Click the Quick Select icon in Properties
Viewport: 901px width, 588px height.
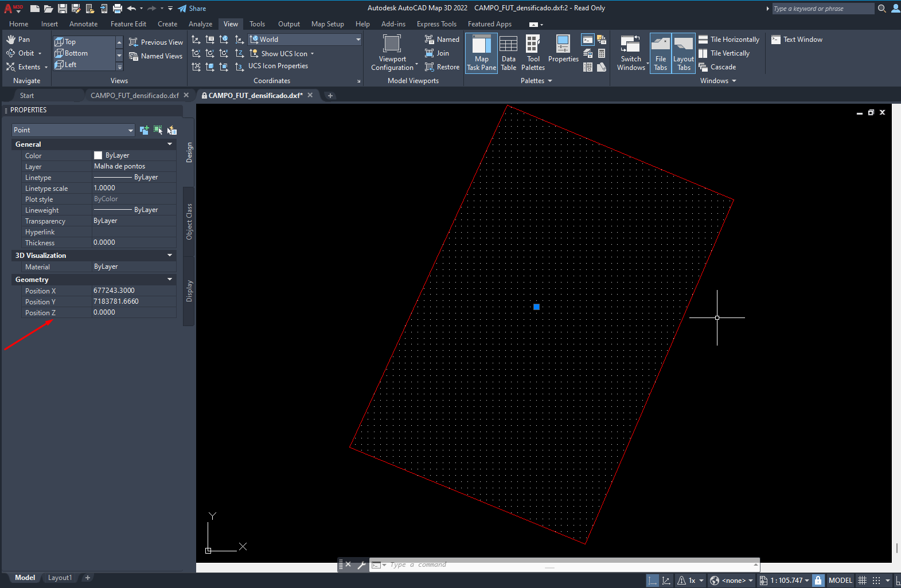pyautogui.click(x=172, y=130)
